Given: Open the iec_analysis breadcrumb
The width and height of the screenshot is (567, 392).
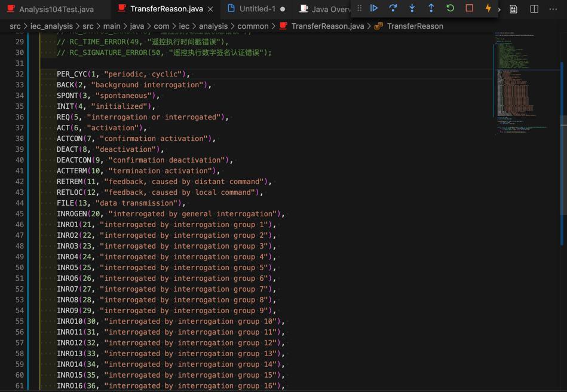Looking at the screenshot, I should coord(51,26).
